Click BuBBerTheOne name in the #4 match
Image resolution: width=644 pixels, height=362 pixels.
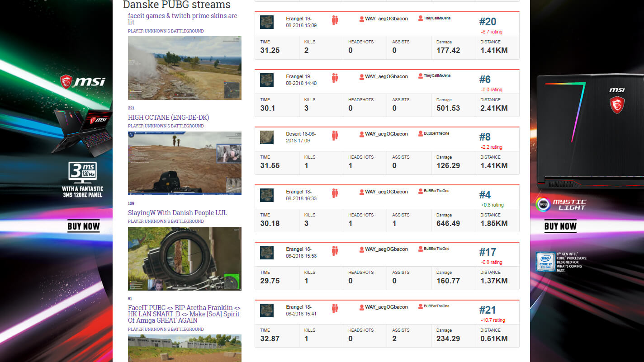point(436,191)
